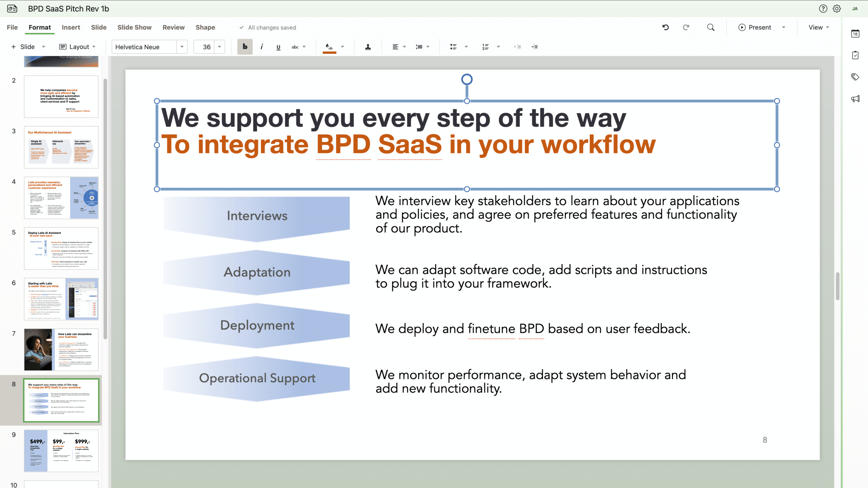Expand the font size 36 dropdown
Image resolution: width=868 pixels, height=488 pixels.
point(220,47)
